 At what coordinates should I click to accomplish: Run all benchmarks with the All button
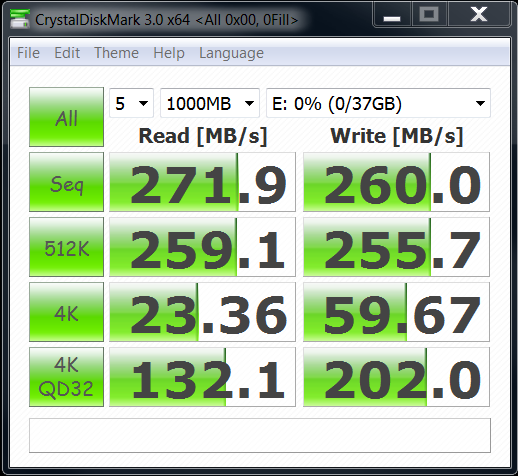66,117
